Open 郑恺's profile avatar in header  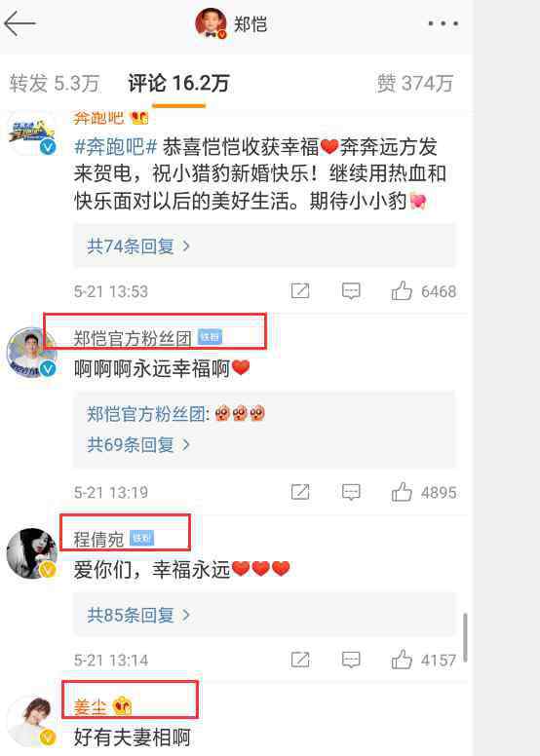(211, 22)
